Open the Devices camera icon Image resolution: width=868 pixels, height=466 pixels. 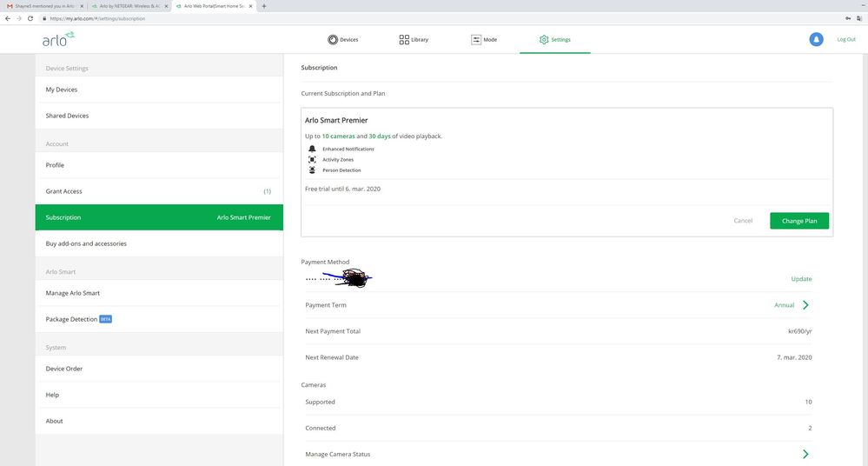pos(333,39)
